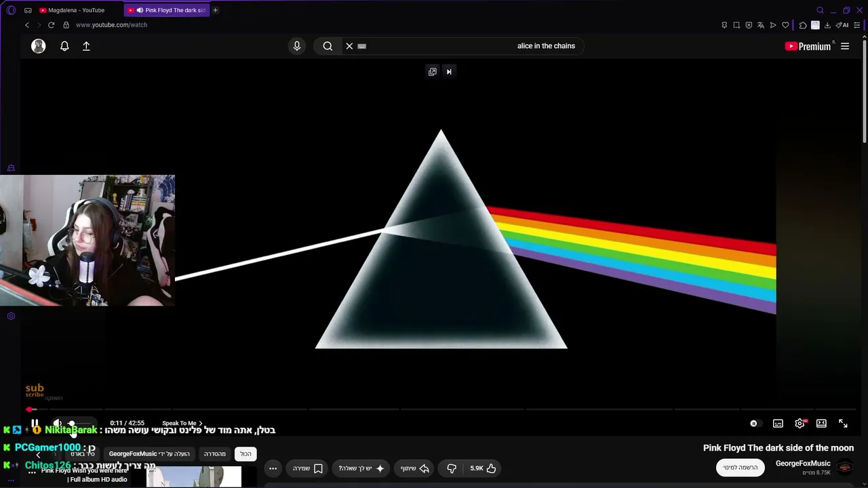Open the Opera main menu
The image size is (868, 488).
pos(11,10)
